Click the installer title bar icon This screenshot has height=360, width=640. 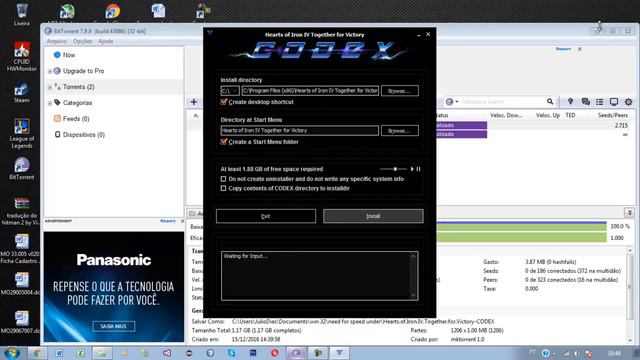click(209, 33)
